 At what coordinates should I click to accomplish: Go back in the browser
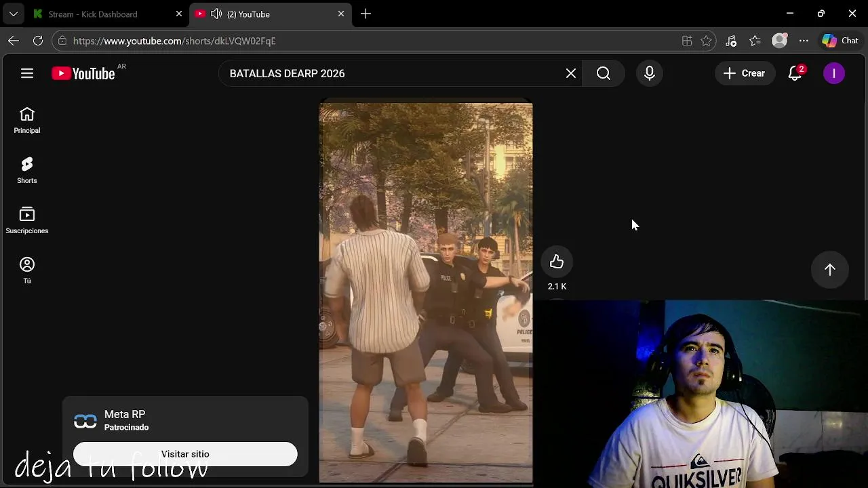pyautogui.click(x=14, y=41)
